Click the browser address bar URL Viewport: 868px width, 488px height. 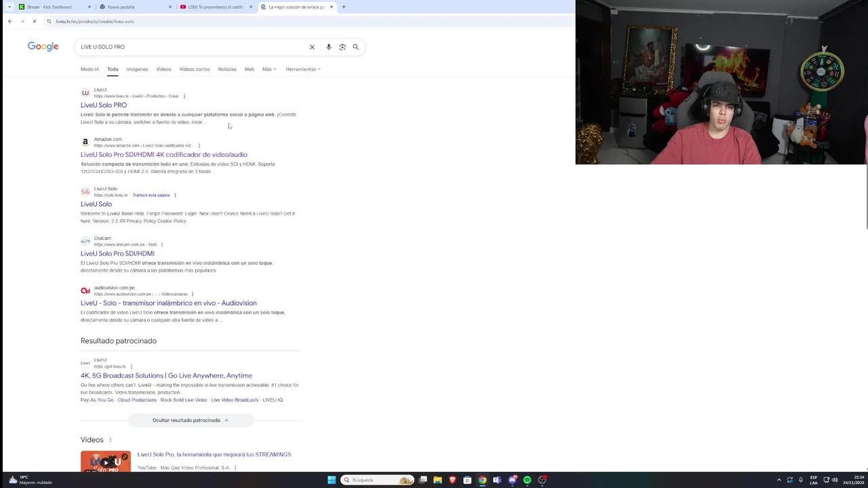pos(95,21)
